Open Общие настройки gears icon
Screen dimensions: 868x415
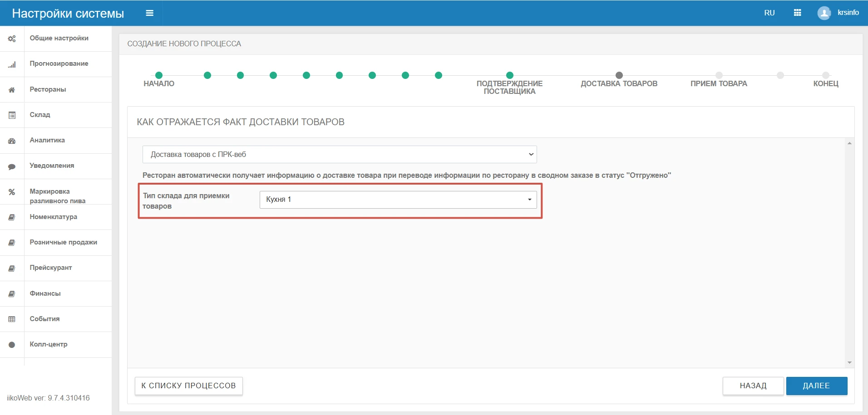point(12,39)
